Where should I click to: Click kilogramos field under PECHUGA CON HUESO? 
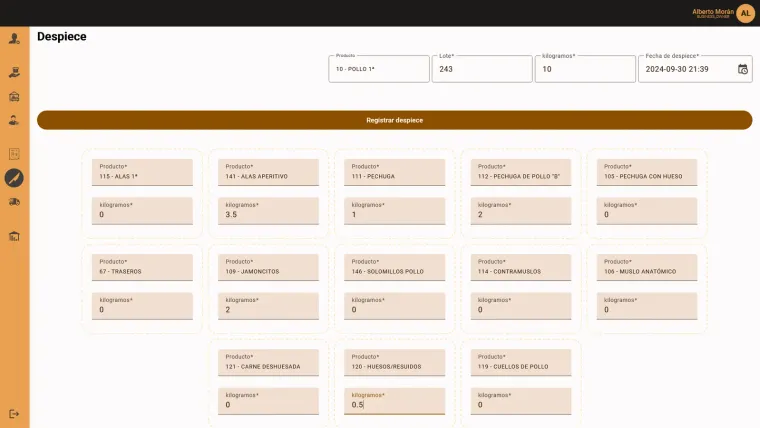point(647,211)
